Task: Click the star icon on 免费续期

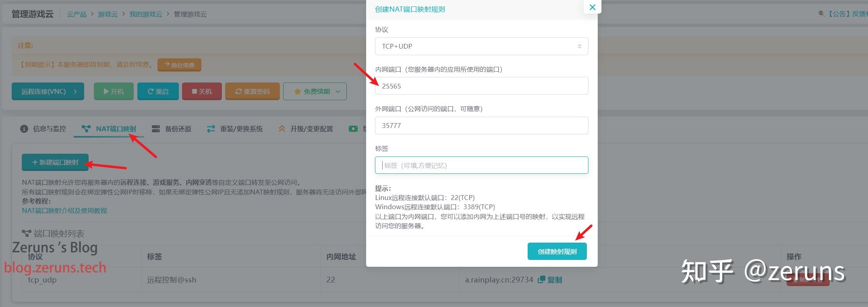Action: tap(298, 91)
